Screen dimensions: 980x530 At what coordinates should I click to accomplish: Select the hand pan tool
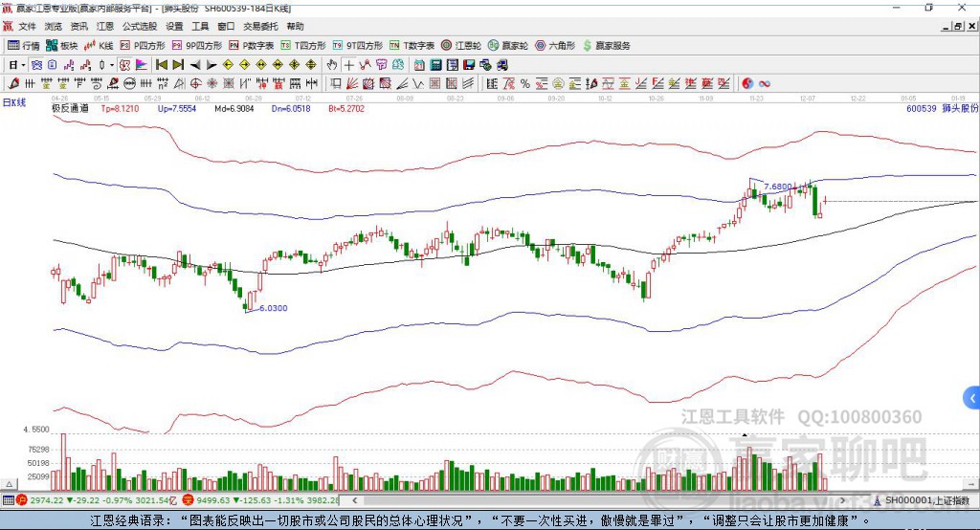point(332,65)
